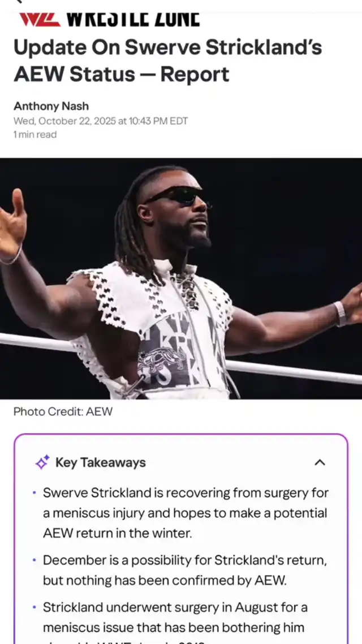This screenshot has width=362, height=644.
Task: Click the 1 min read label
Action: 35,134
